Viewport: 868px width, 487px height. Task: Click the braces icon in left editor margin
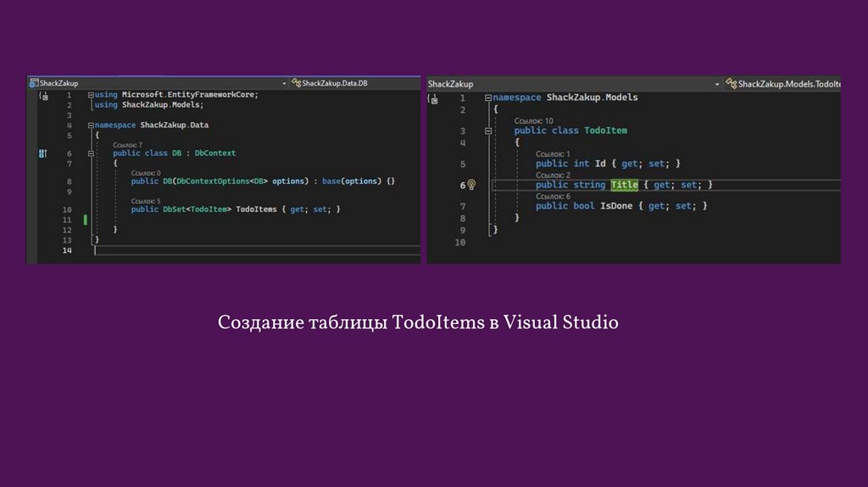pos(42,96)
